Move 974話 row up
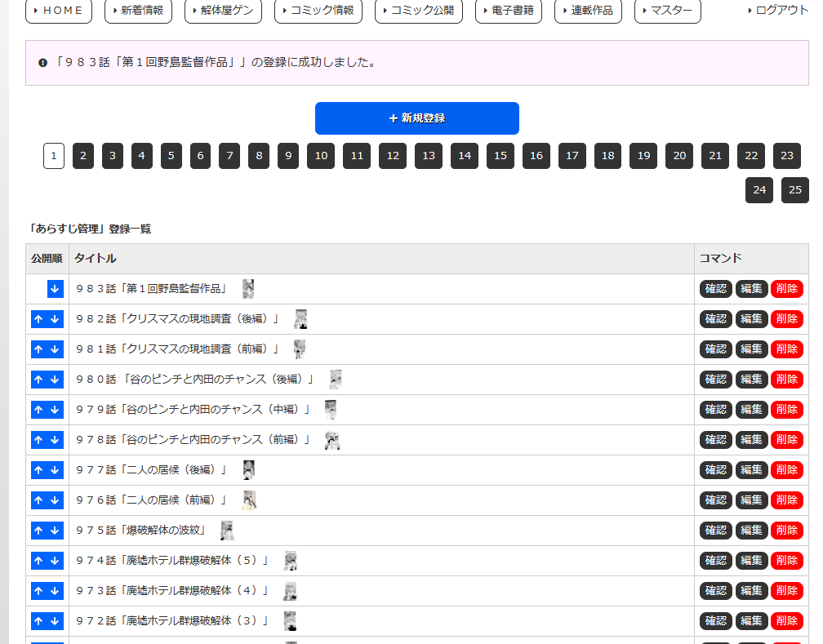The width and height of the screenshot is (823, 644). click(39, 561)
